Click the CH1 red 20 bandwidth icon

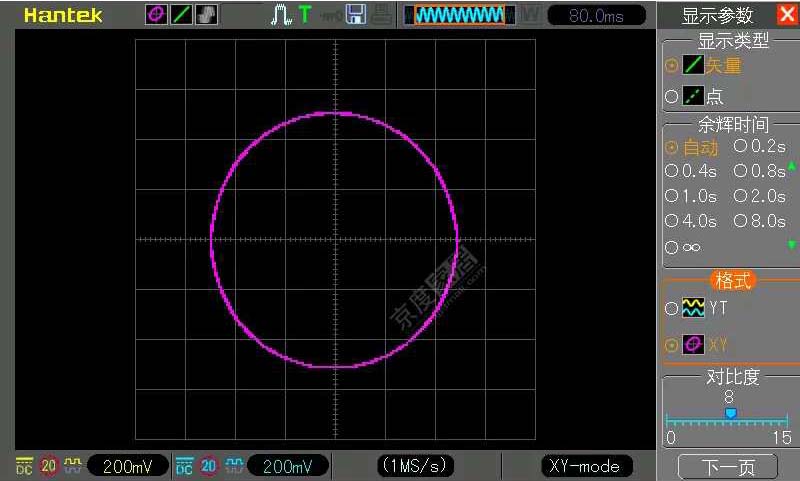tap(48, 466)
